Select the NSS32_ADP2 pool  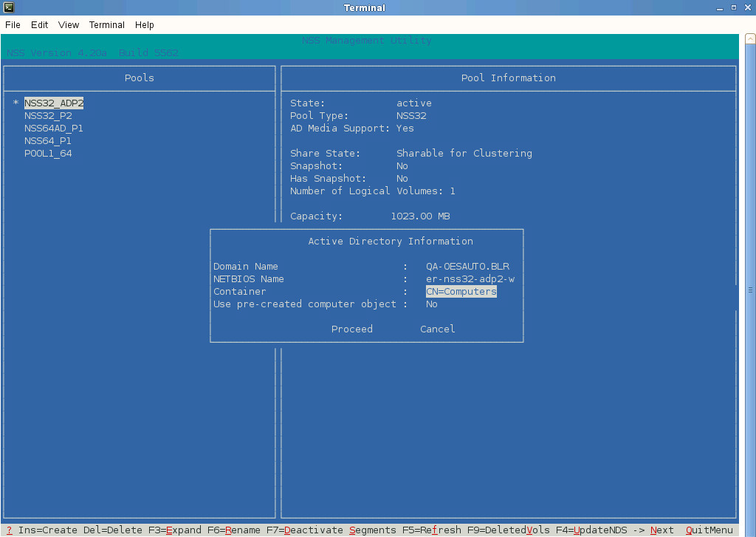click(x=53, y=103)
